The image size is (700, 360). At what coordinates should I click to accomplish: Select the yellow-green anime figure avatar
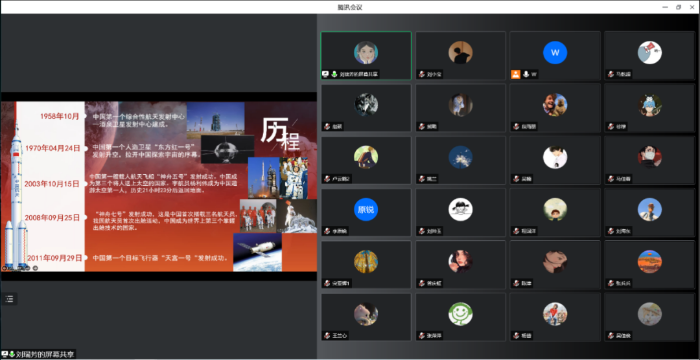tap(366, 157)
